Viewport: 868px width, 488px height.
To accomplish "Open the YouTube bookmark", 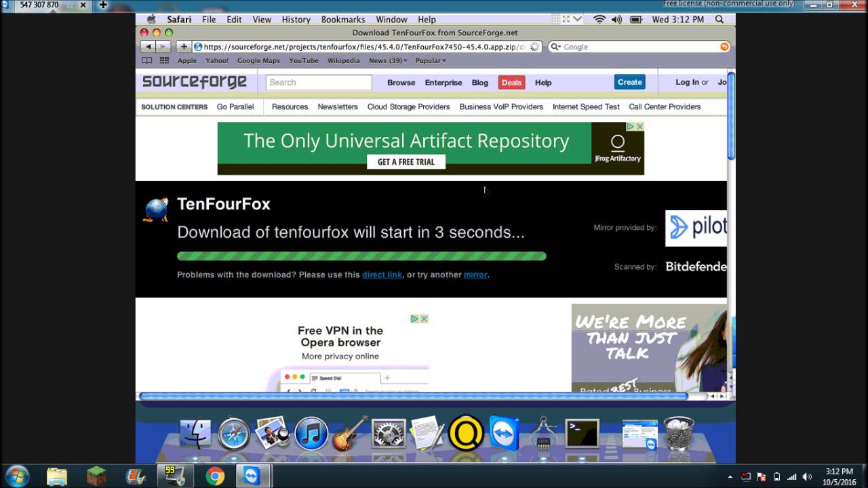I will (x=304, y=60).
